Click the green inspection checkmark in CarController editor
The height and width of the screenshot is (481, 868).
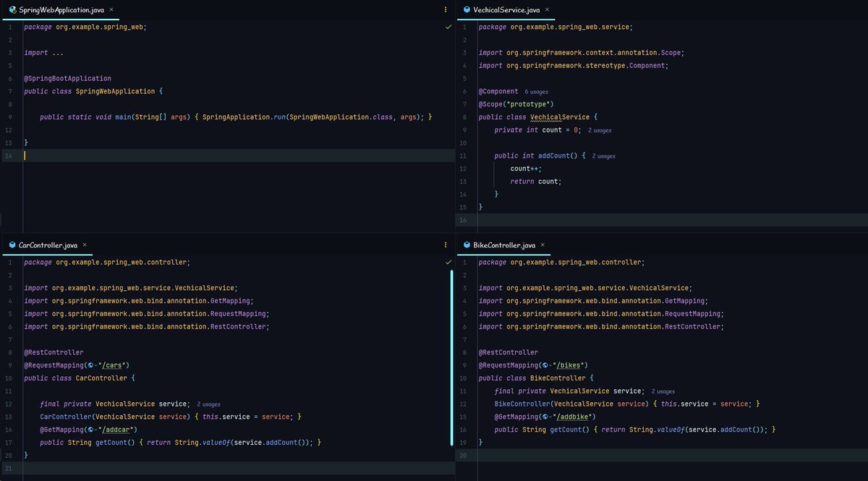tap(448, 262)
